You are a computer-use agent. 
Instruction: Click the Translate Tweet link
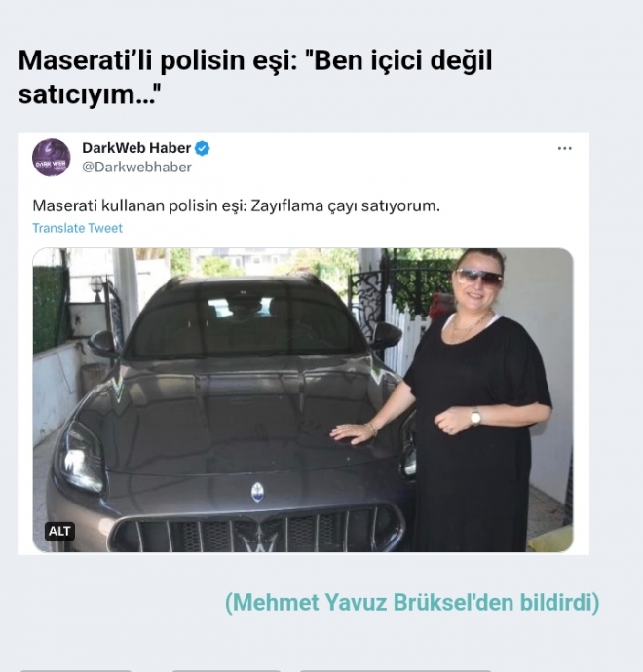78,228
